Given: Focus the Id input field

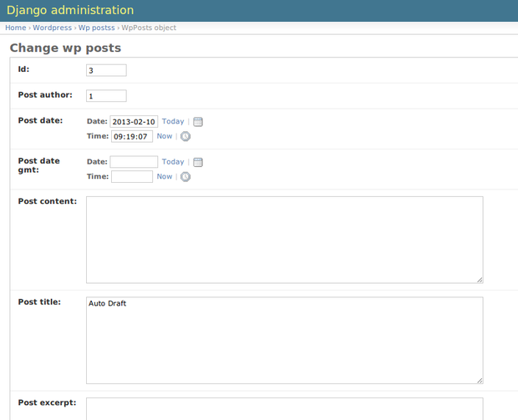Looking at the screenshot, I should tap(106, 70).
